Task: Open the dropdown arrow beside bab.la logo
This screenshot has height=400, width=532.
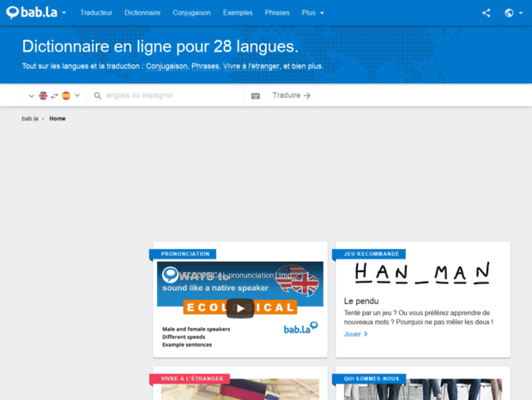Action: tap(63, 13)
